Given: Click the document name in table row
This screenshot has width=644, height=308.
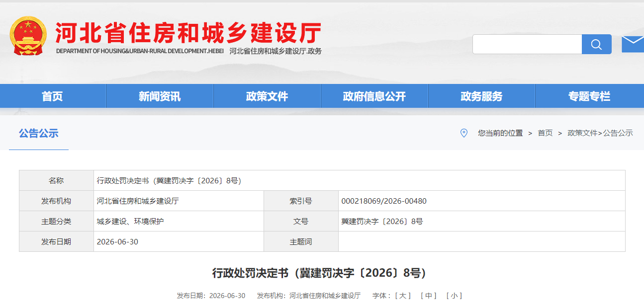Looking at the screenshot, I should point(169,181).
